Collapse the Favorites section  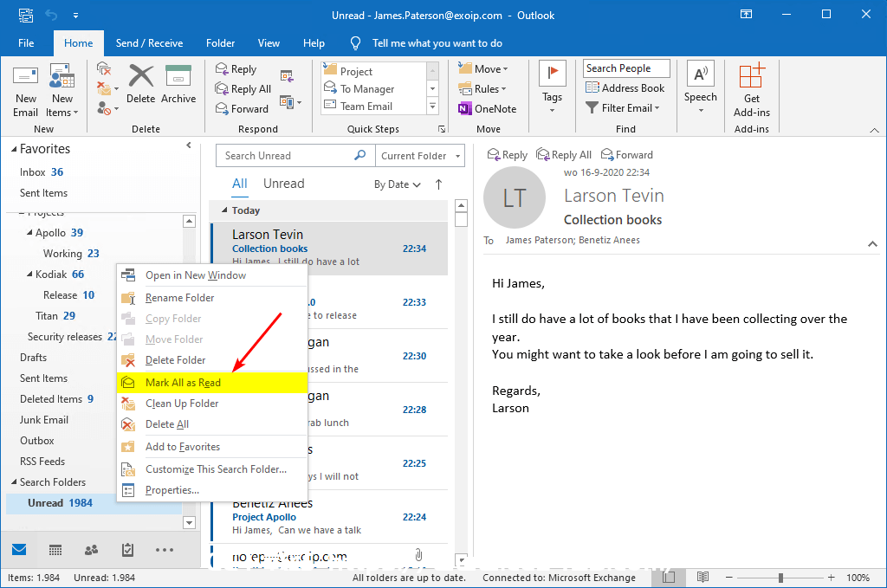tap(14, 149)
